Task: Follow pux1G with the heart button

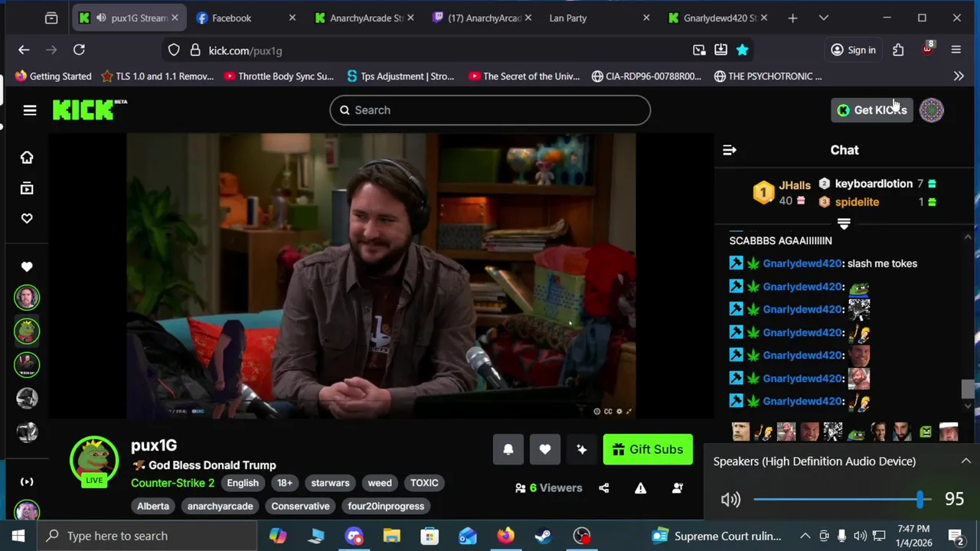Action: coord(545,449)
